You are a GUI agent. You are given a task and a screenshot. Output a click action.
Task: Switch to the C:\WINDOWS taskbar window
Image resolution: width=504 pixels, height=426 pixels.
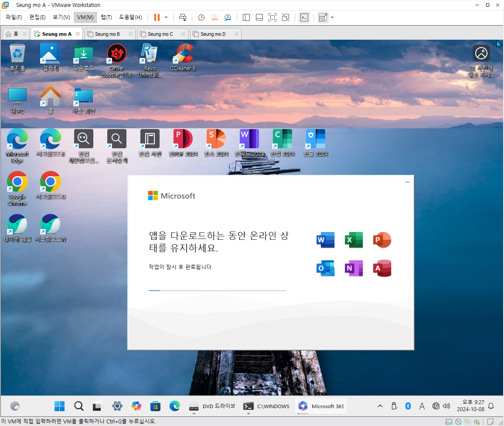tap(266, 406)
